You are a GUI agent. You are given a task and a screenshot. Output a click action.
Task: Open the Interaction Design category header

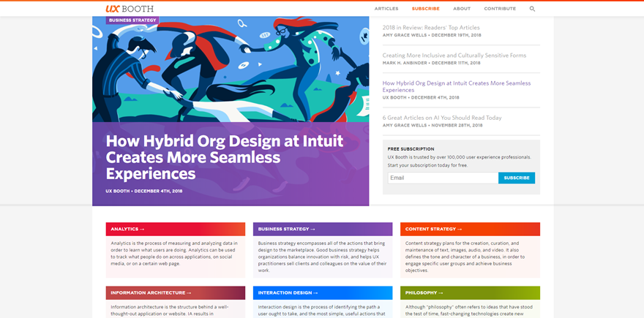[x=323, y=293]
